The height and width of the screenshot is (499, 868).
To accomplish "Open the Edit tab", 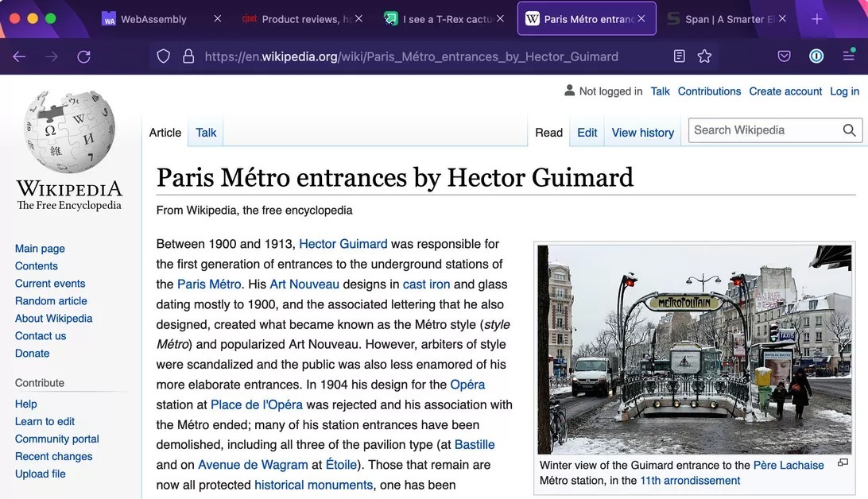I will pyautogui.click(x=587, y=133).
